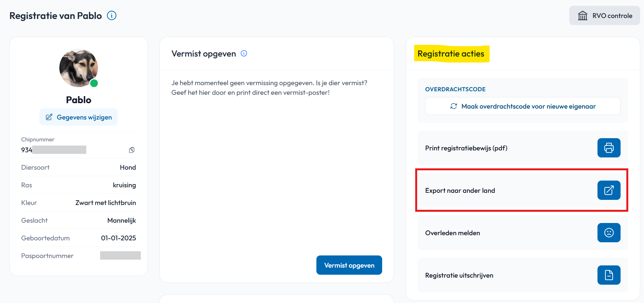Click the refresh icon in overdrachtscode button
This screenshot has height=303, width=644.
tap(454, 106)
